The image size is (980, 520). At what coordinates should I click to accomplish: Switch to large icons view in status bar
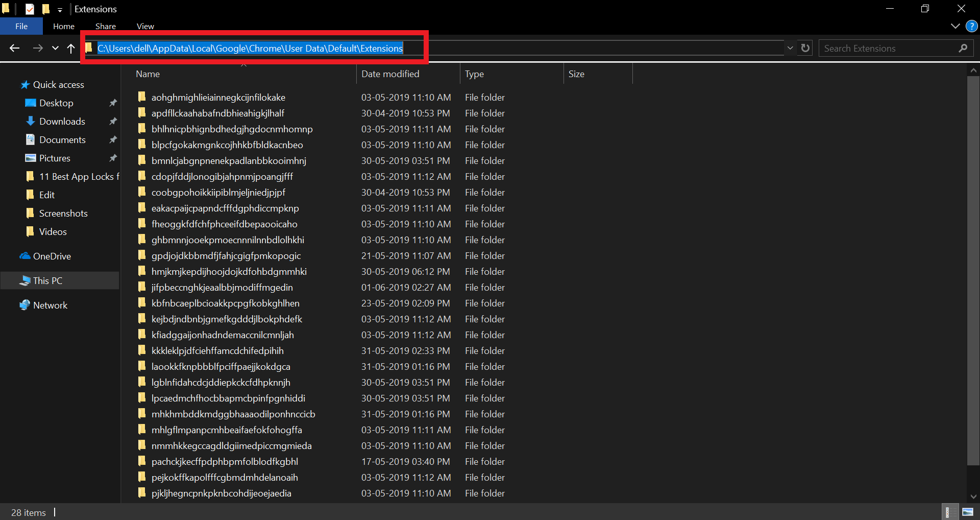click(x=968, y=511)
